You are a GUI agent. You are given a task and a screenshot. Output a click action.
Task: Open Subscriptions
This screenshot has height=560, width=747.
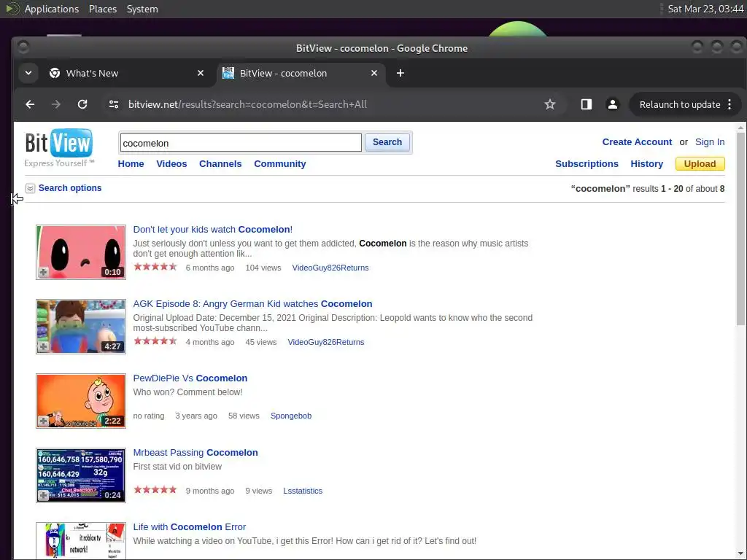click(x=587, y=164)
